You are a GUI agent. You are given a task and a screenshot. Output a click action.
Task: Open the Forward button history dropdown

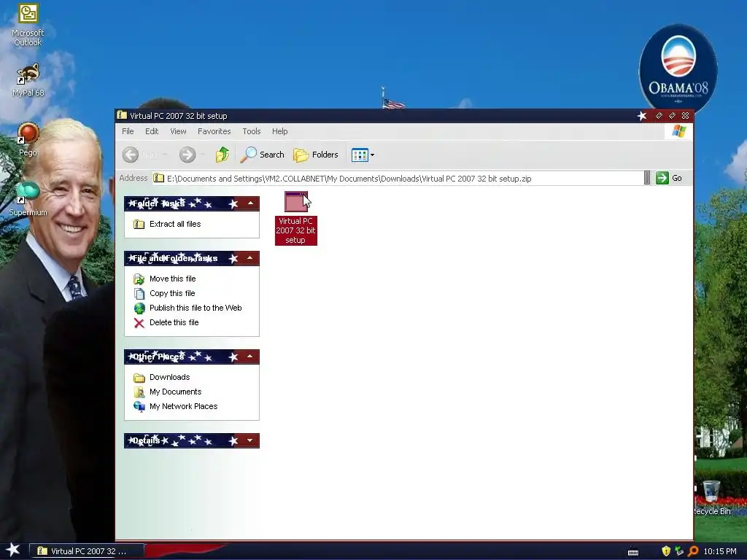click(203, 155)
